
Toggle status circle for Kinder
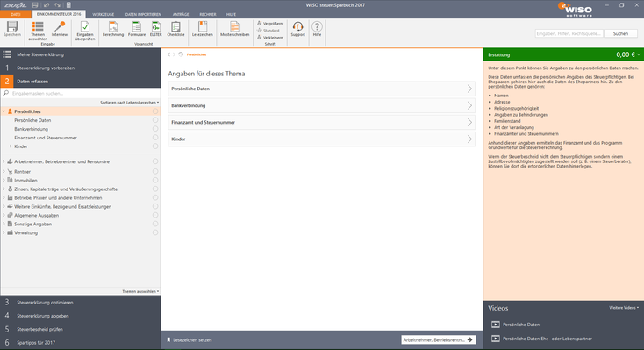coord(155,146)
